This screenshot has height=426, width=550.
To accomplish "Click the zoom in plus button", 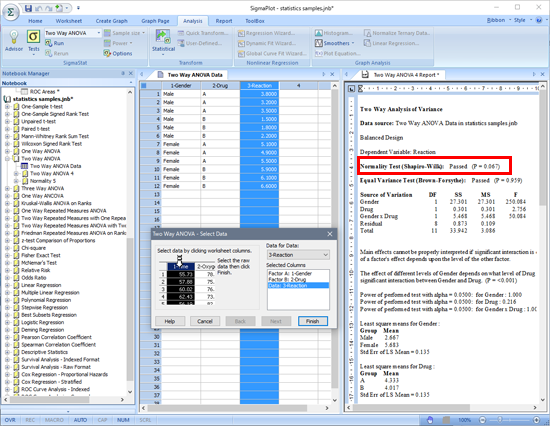I will point(536,420).
